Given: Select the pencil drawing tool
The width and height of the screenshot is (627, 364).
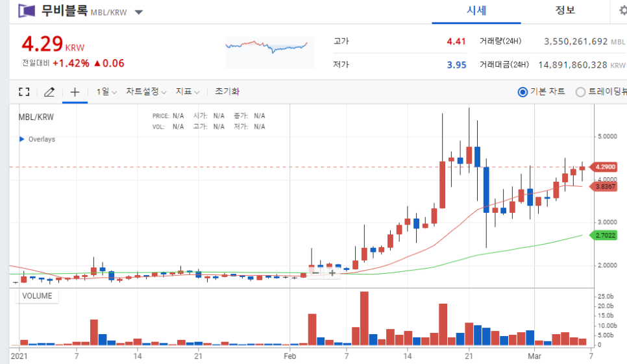Looking at the screenshot, I should (x=49, y=92).
